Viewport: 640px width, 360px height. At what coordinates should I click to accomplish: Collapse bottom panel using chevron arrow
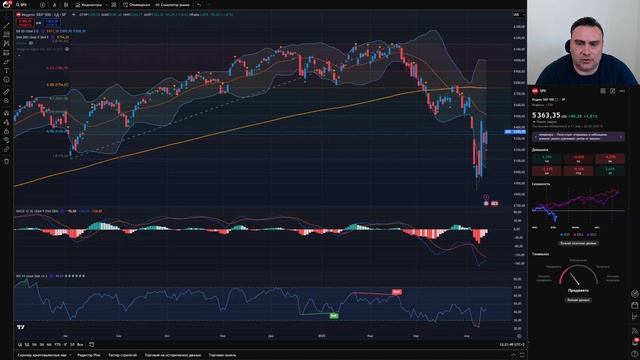(x=513, y=356)
